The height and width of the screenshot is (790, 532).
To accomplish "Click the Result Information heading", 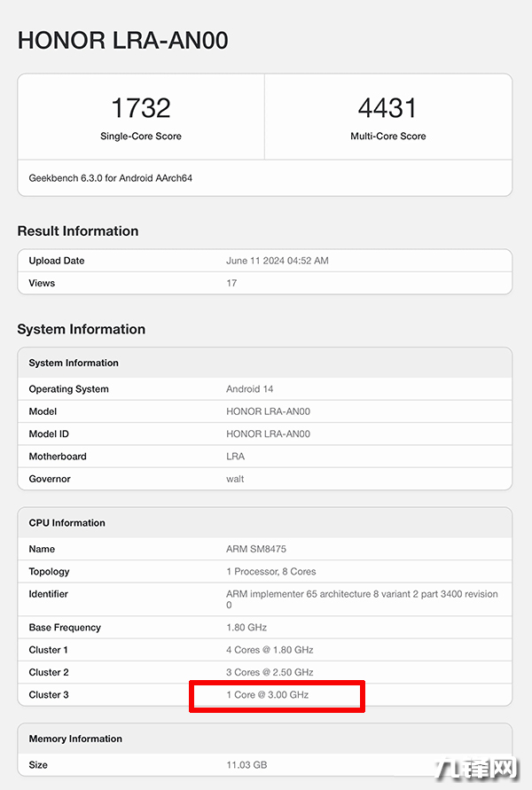I will pos(78,231).
